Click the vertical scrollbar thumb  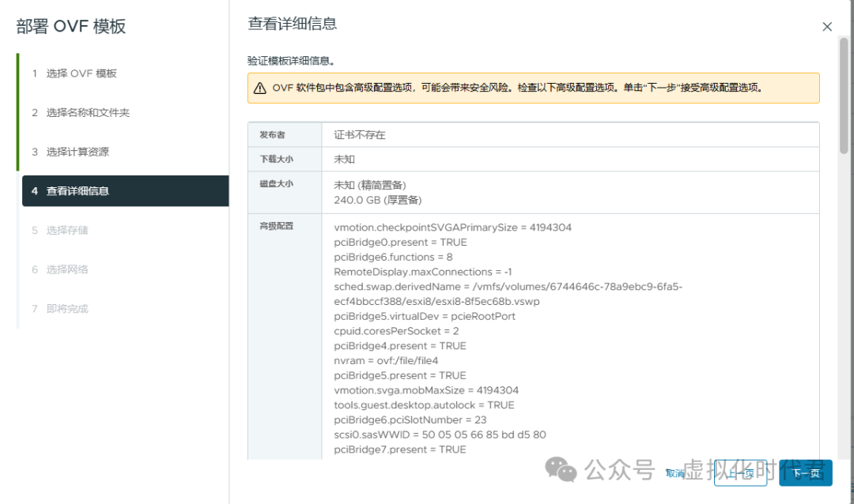coord(844,96)
